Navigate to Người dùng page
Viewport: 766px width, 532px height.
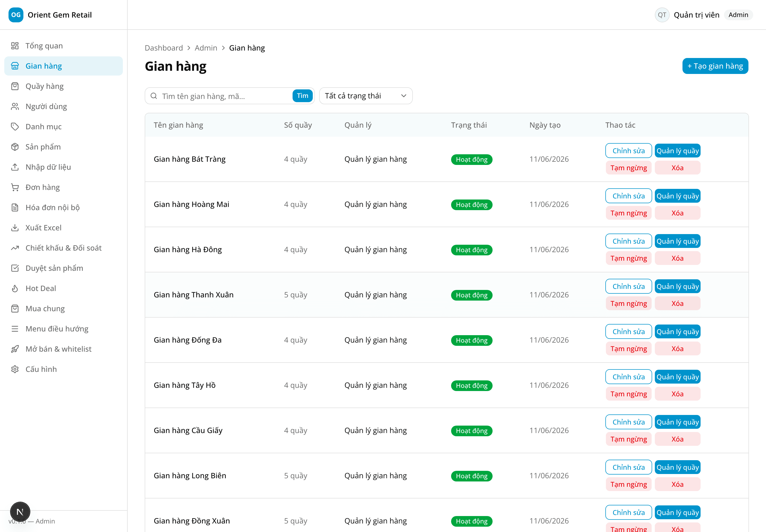pos(64,106)
